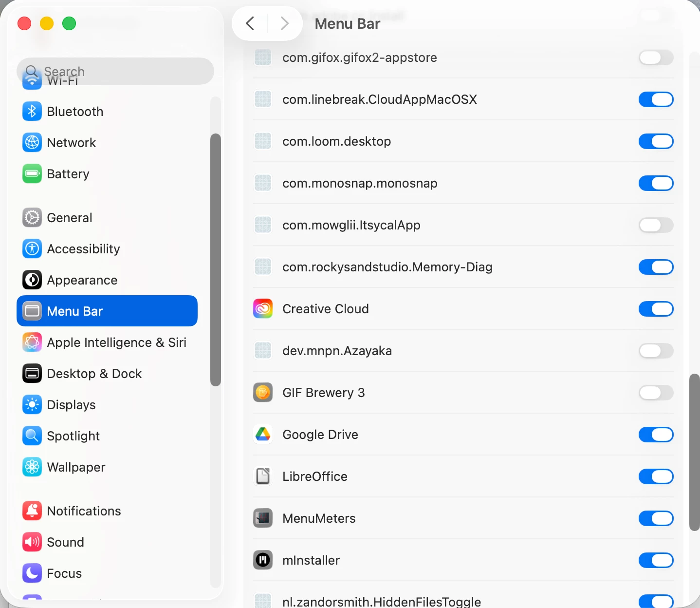Click the Sound speaker icon

tap(32, 542)
